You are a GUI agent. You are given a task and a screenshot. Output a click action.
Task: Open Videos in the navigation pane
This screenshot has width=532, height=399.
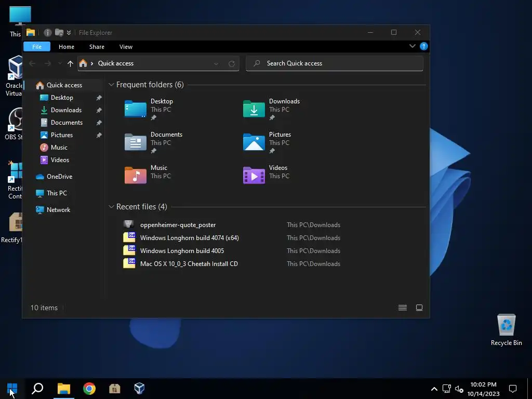[x=60, y=160]
